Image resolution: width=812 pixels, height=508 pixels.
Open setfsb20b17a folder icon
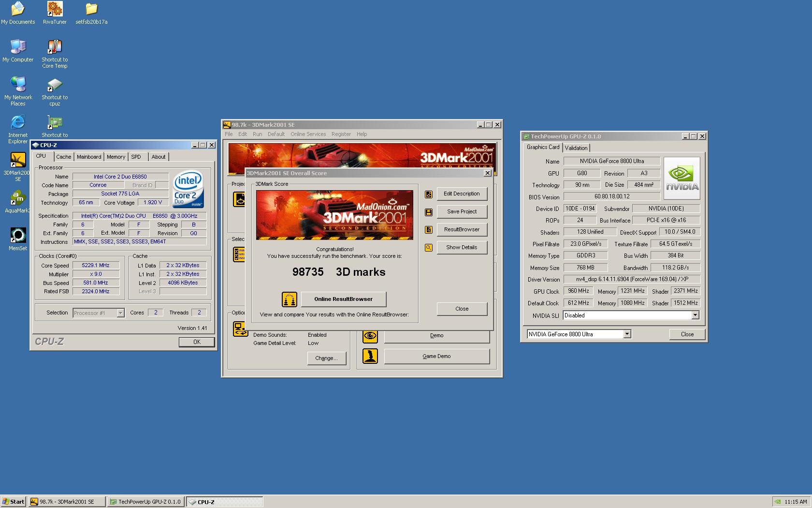coord(91,13)
